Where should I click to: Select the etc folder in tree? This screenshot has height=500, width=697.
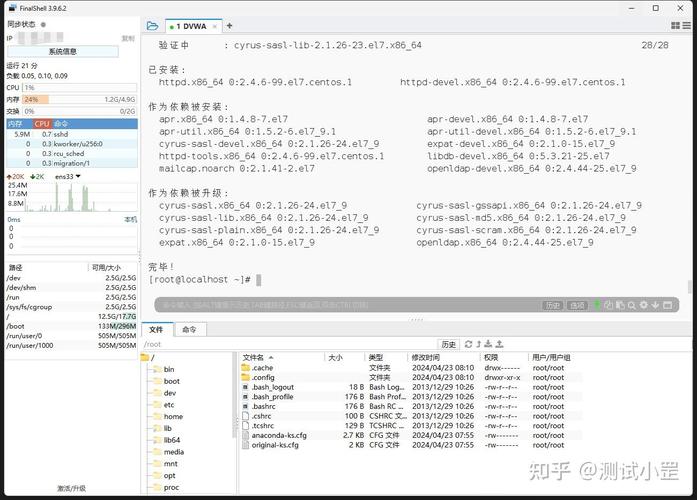(164, 405)
